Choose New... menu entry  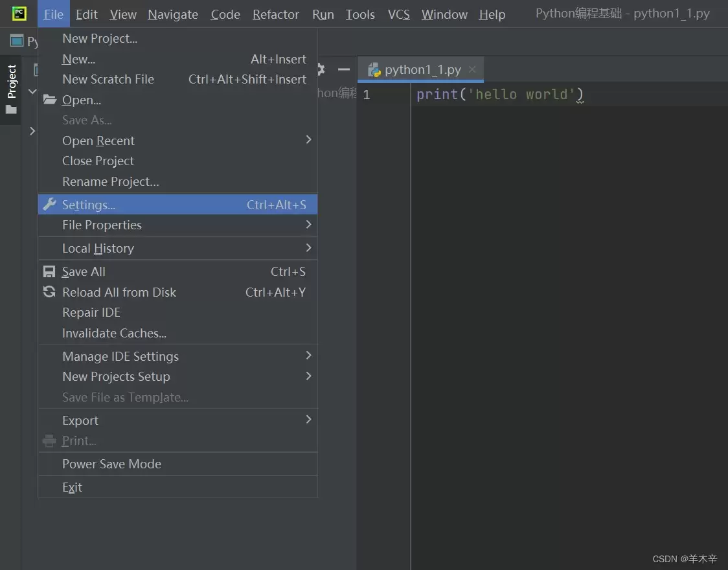[x=178, y=59]
